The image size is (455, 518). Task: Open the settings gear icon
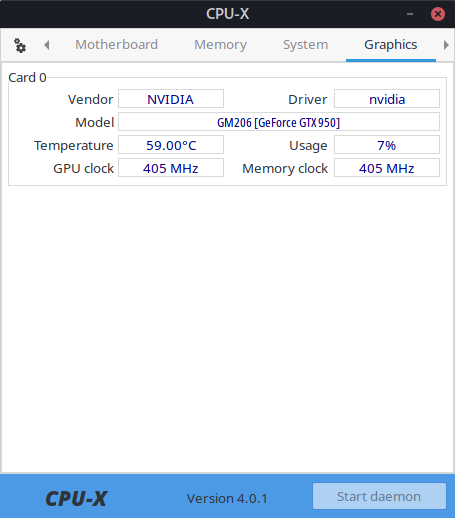click(x=20, y=45)
